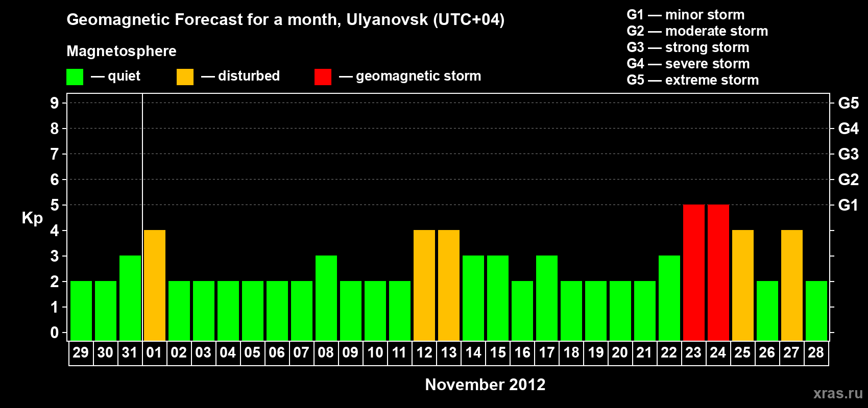Screen dimensions: 868x408
Task: Click the Kp value 9 on left axis
Action: tap(55, 103)
